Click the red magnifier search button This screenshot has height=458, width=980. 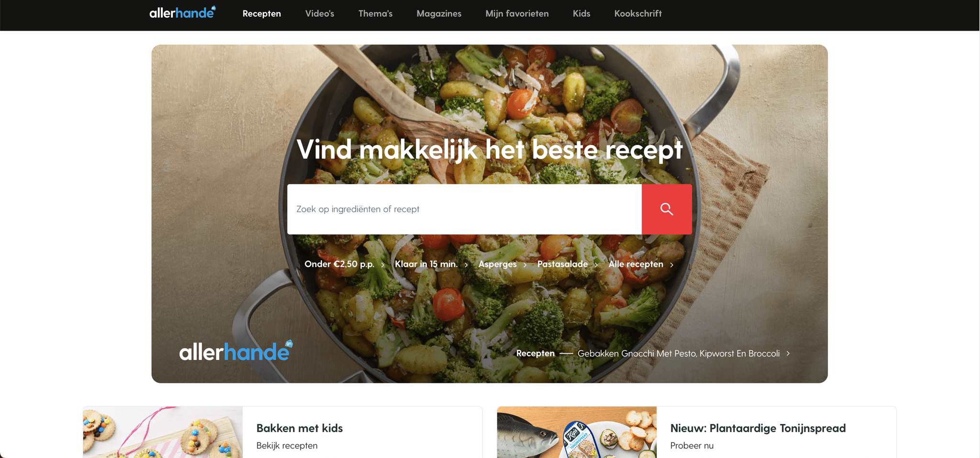tap(667, 209)
